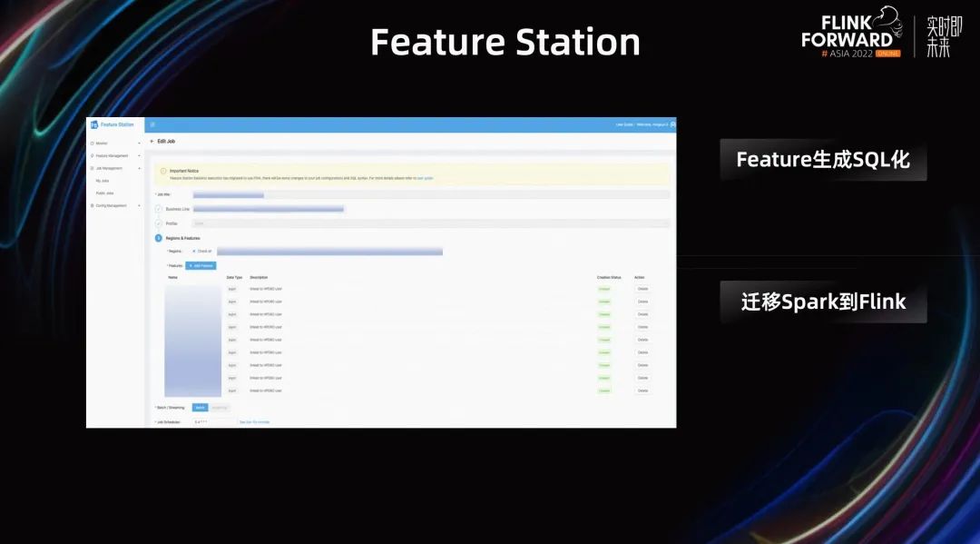980x544 pixels.
Task: Open My Jobs in the sidebar
Action: click(102, 181)
